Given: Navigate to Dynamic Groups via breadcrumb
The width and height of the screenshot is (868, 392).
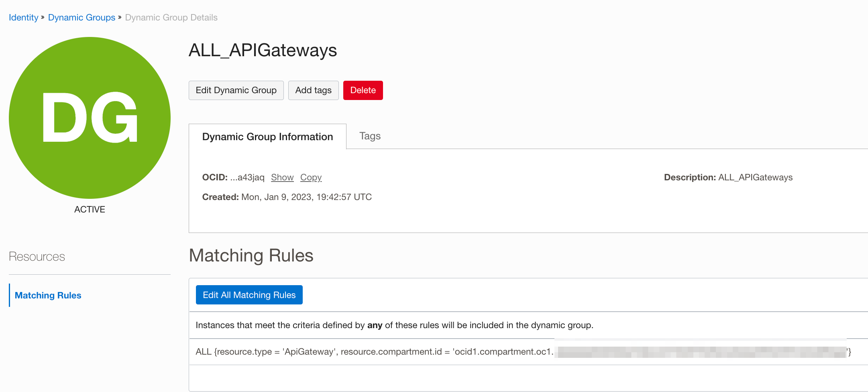Looking at the screenshot, I should [82, 17].
